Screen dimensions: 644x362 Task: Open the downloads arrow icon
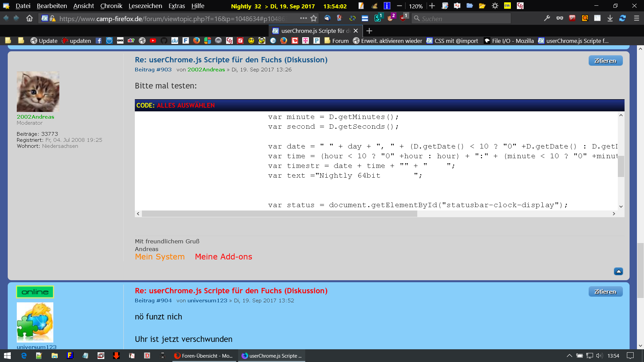coord(610,18)
